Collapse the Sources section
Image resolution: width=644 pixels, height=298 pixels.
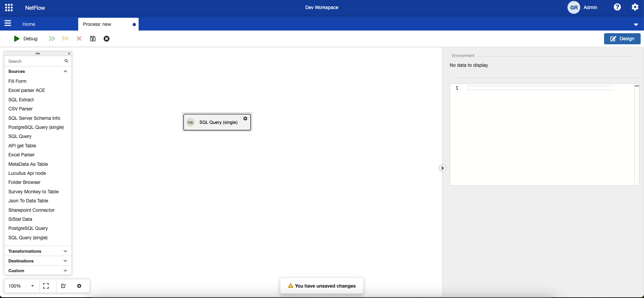click(65, 71)
